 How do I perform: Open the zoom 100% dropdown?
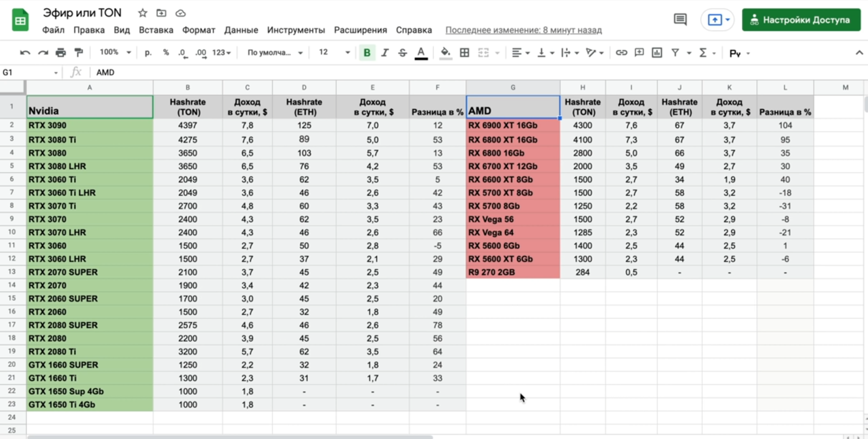[115, 52]
